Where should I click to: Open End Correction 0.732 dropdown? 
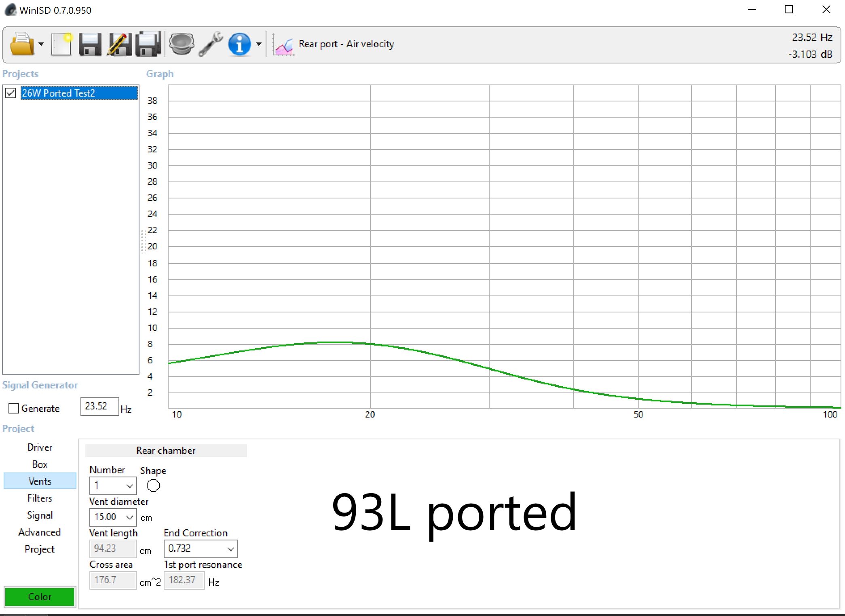tap(201, 548)
